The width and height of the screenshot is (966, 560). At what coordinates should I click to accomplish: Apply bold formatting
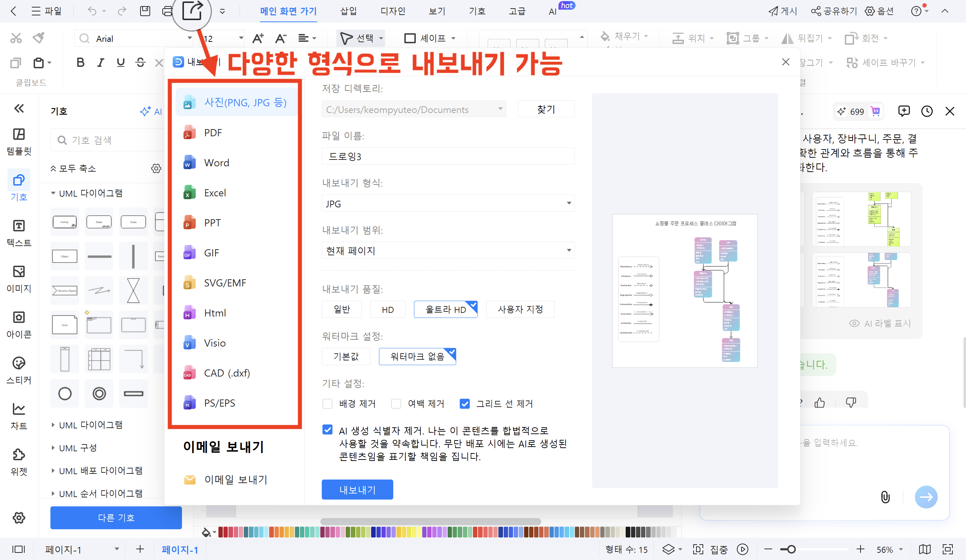(x=80, y=62)
